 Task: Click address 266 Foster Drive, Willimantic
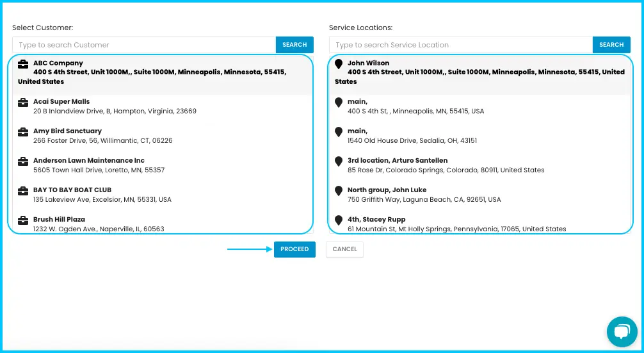(x=102, y=141)
